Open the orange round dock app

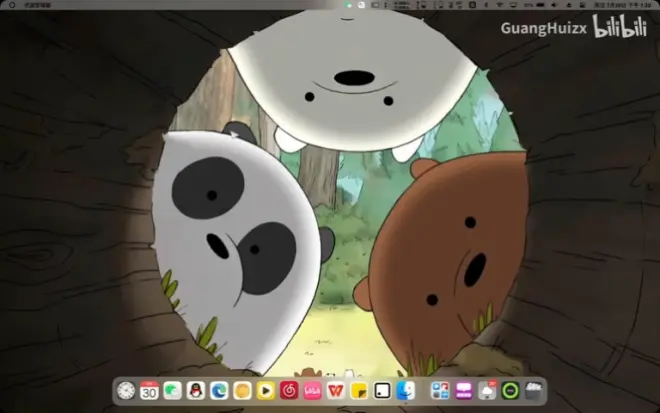tap(242, 390)
